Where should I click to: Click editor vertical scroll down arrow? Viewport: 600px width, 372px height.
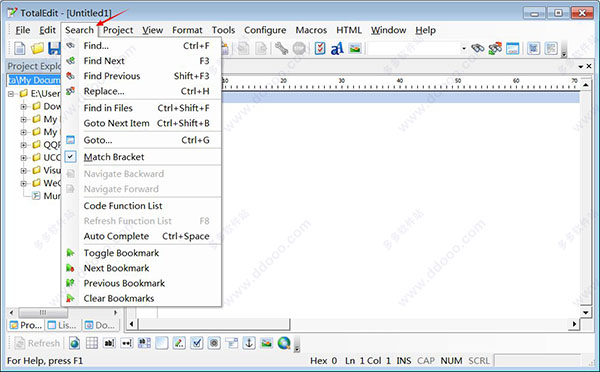coord(586,312)
